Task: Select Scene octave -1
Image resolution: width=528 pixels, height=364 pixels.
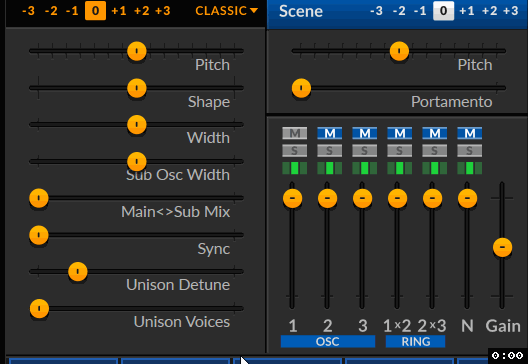Action: click(420, 11)
